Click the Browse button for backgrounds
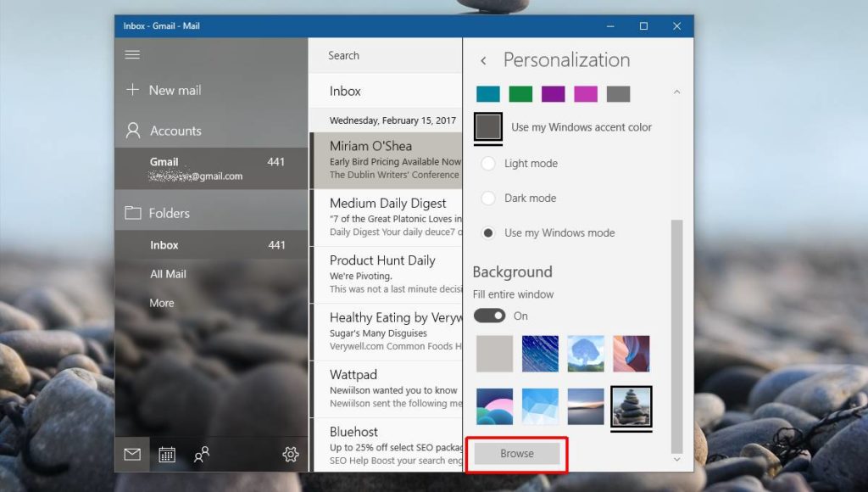This screenshot has width=868, height=492. tap(516, 454)
